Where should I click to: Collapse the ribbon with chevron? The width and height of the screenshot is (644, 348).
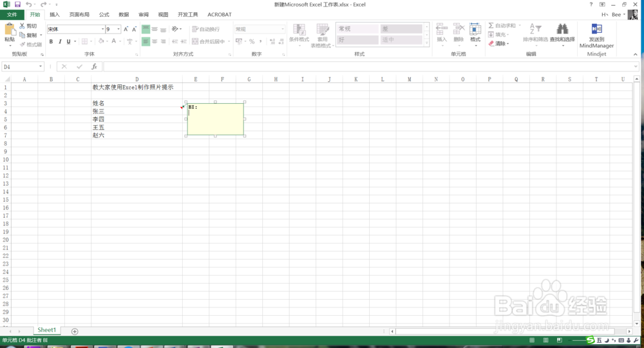pos(635,54)
